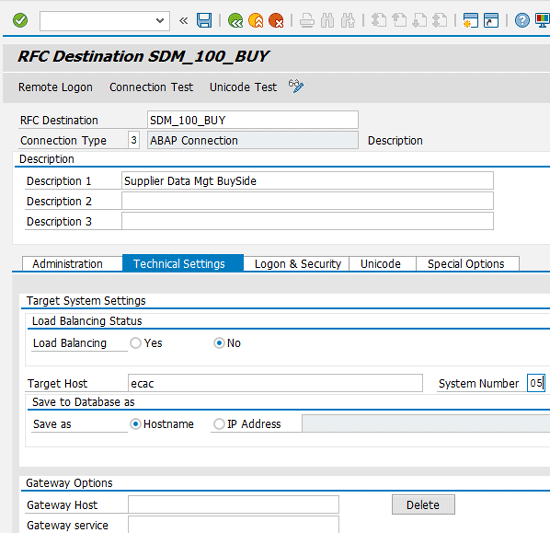Screen dimensions: 550x533
Task: Click the green checkmark Enter icon
Action: 20,21
